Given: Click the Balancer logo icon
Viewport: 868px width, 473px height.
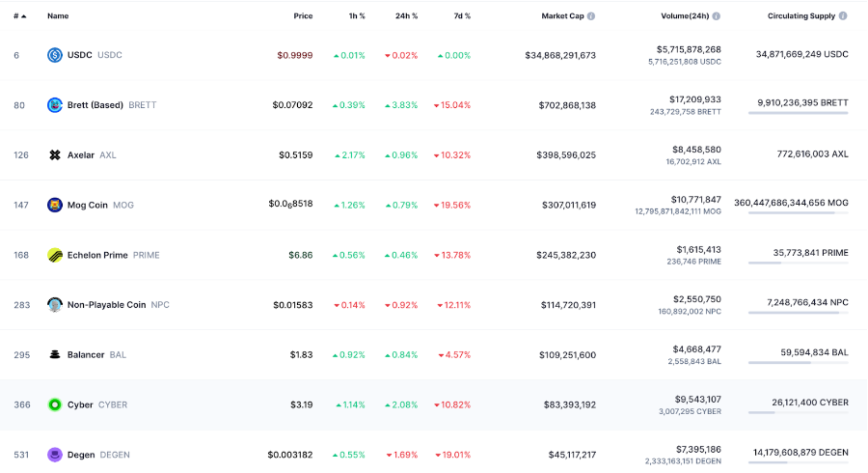Looking at the screenshot, I should click(54, 354).
